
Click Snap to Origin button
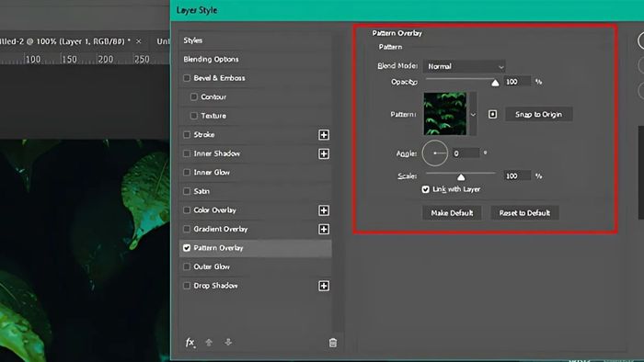[538, 114]
